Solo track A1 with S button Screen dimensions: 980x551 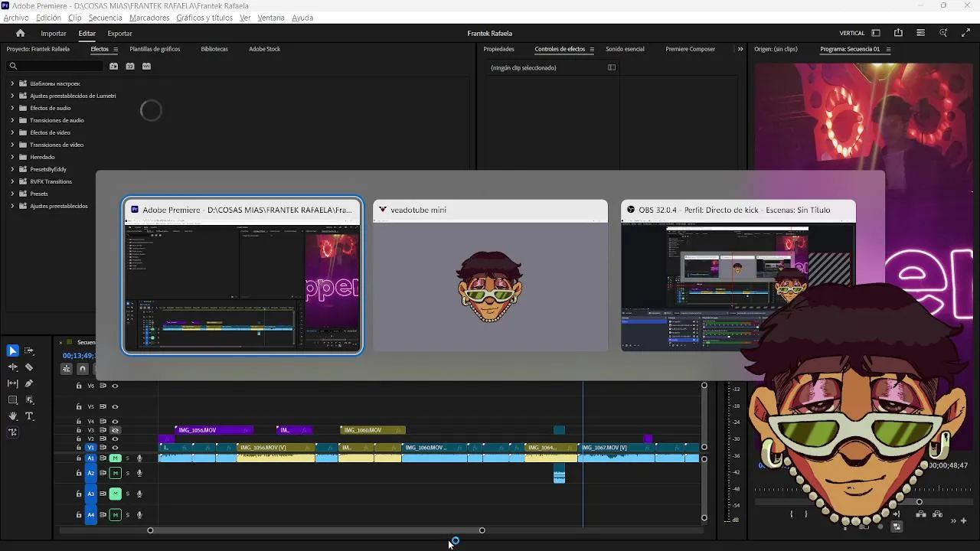[128, 458]
